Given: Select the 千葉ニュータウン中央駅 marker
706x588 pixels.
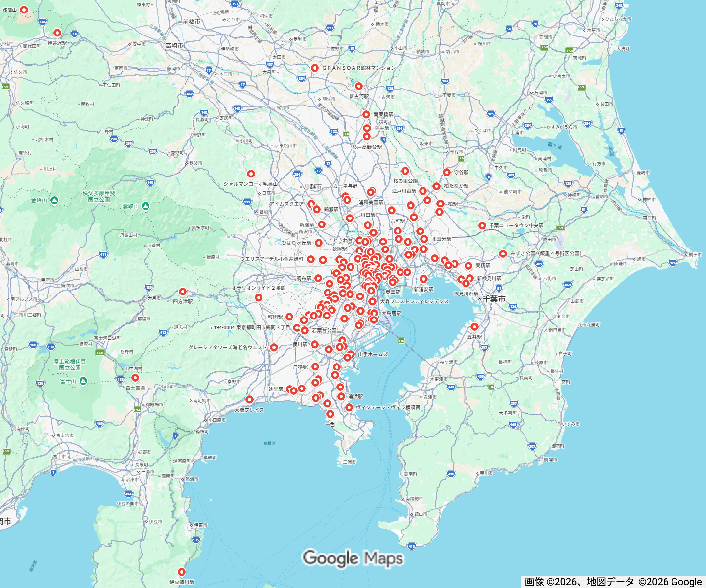Looking at the screenshot, I should pos(482,225).
